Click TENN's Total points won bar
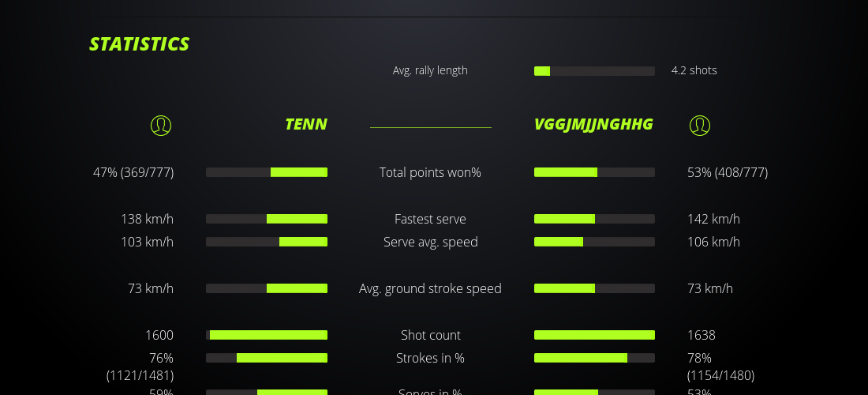 pyautogui.click(x=267, y=172)
